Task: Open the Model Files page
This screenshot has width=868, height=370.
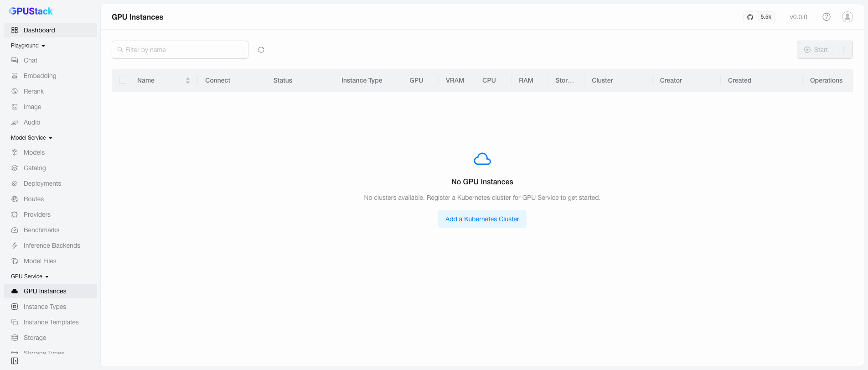Action: pos(50,261)
